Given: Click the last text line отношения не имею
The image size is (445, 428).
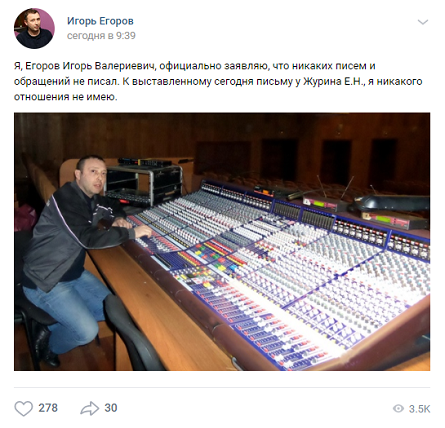Looking at the screenshot, I should point(66,97).
